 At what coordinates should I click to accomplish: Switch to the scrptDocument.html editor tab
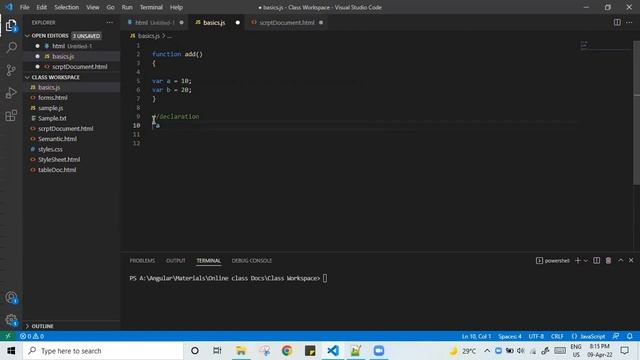point(287,22)
